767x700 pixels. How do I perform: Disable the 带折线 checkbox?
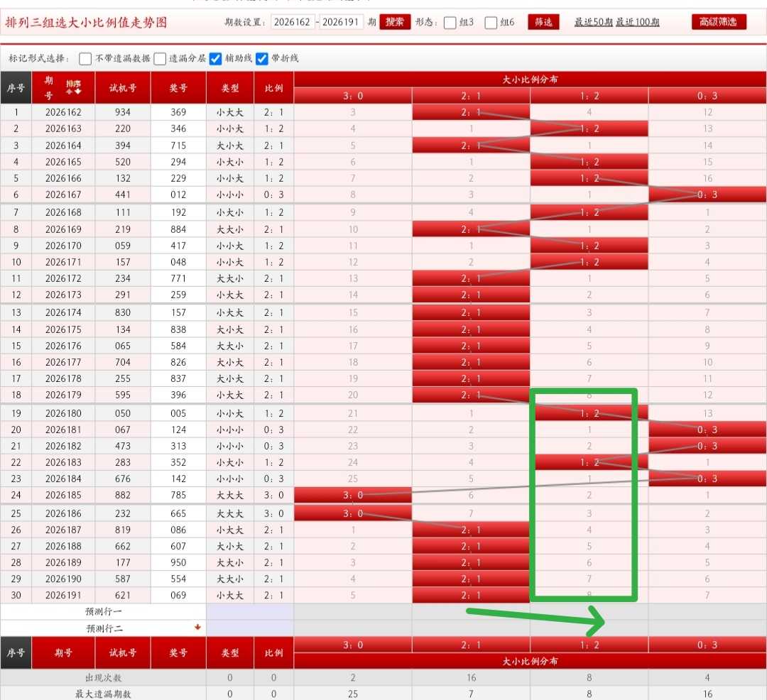click(x=261, y=59)
